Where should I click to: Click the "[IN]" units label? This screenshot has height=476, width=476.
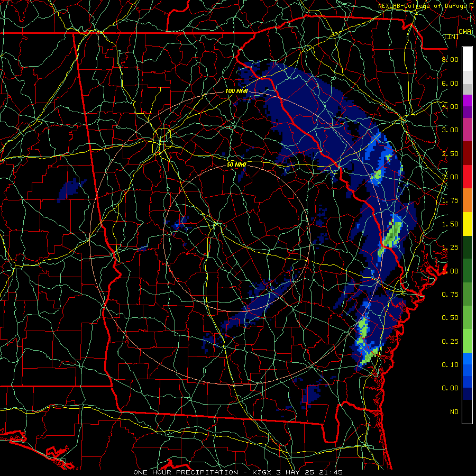tap(452, 36)
